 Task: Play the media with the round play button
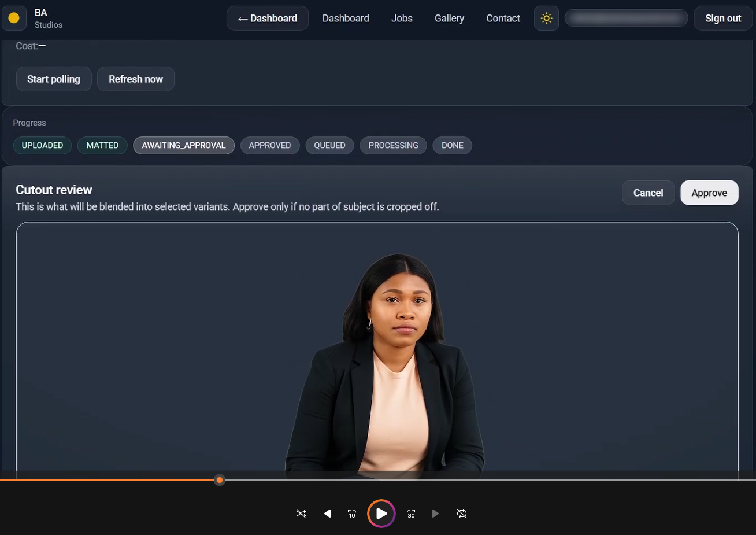(381, 514)
